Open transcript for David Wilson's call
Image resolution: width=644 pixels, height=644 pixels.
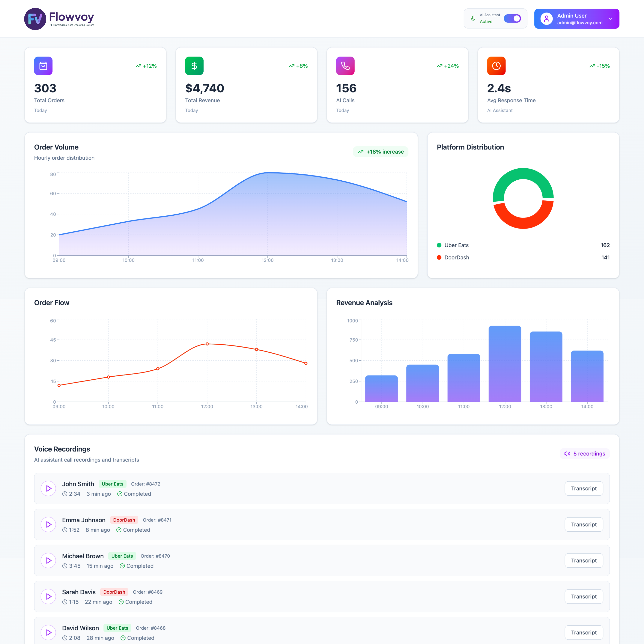click(584, 633)
